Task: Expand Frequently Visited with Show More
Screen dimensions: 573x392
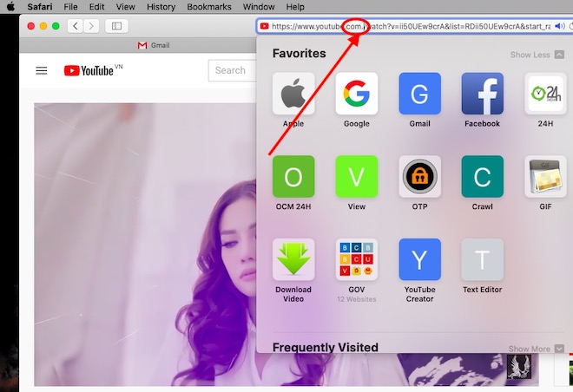Action: tap(536, 349)
